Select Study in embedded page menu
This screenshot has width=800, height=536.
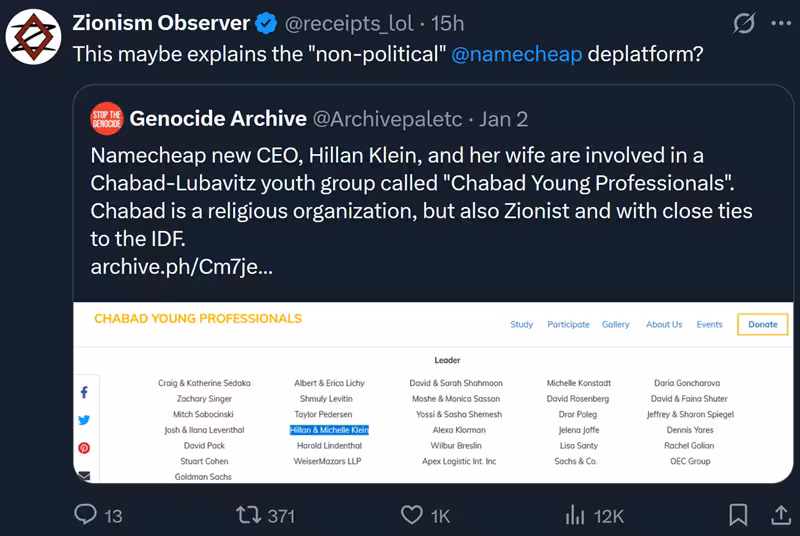(x=521, y=325)
